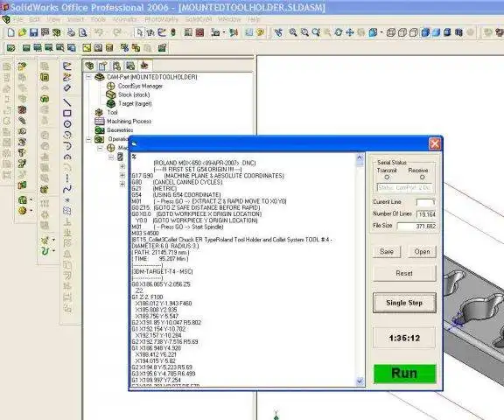Image resolution: width=504 pixels, height=420 pixels.
Task: Click the Reset button
Action: tap(404, 274)
